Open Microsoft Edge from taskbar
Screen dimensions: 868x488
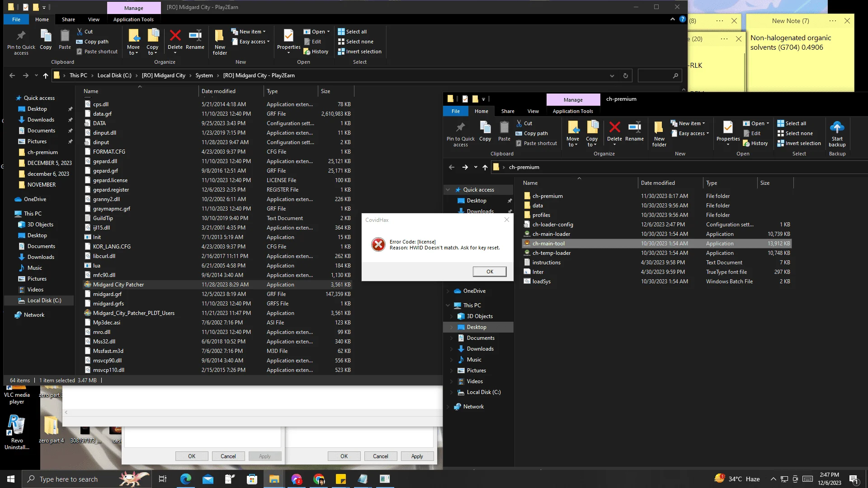[185, 479]
